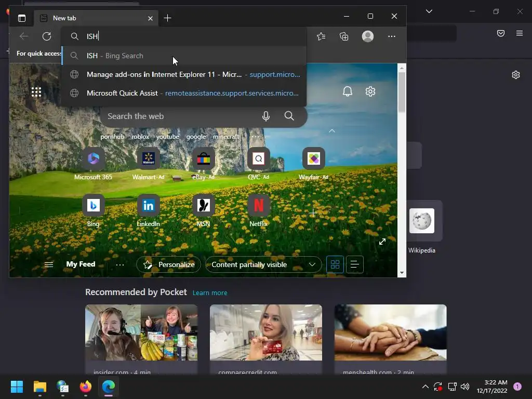Refresh the page in Edge

click(x=47, y=36)
